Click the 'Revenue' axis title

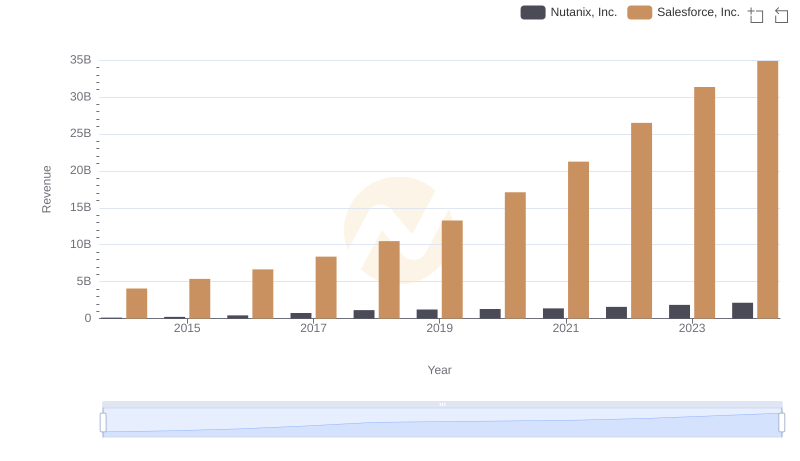click(x=46, y=189)
